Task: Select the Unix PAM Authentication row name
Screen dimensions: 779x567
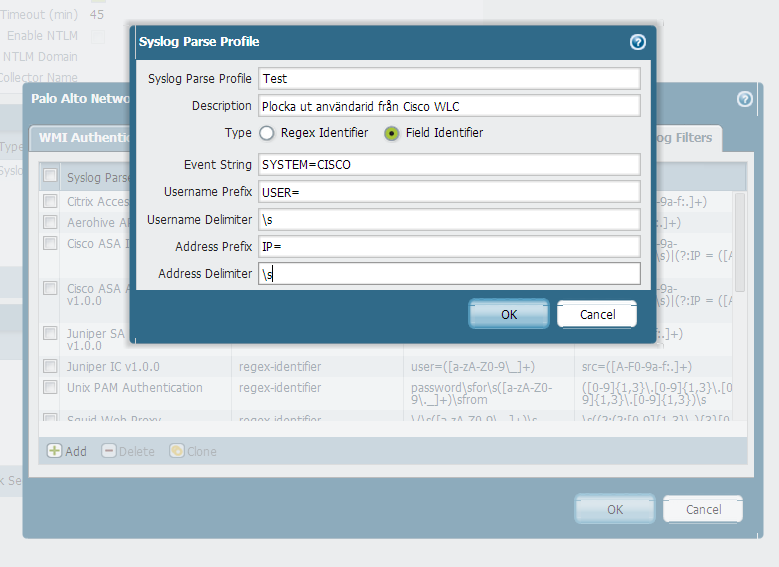Action: coord(135,388)
